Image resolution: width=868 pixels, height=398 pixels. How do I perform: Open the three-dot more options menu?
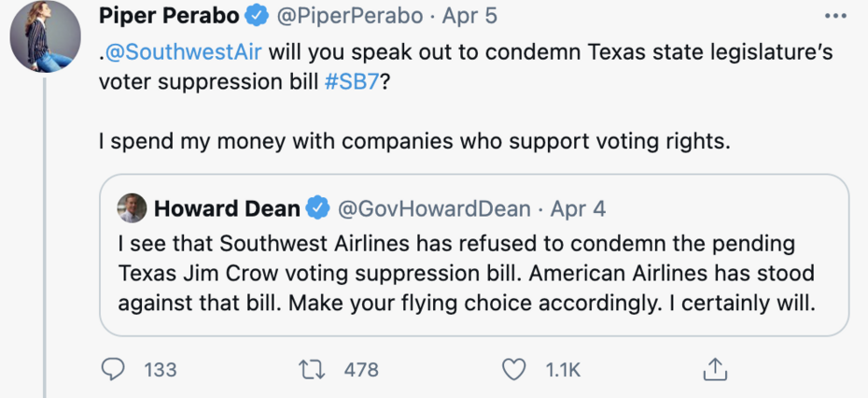click(x=833, y=16)
